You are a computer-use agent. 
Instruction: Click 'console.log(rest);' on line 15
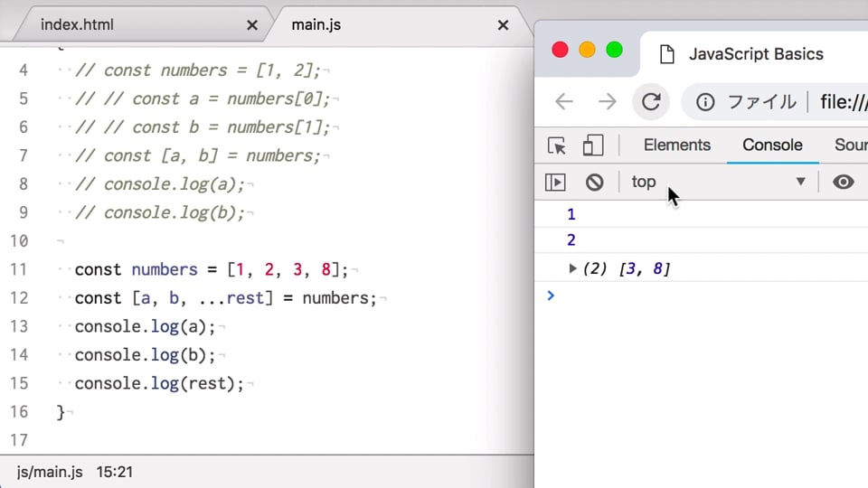click(x=159, y=383)
